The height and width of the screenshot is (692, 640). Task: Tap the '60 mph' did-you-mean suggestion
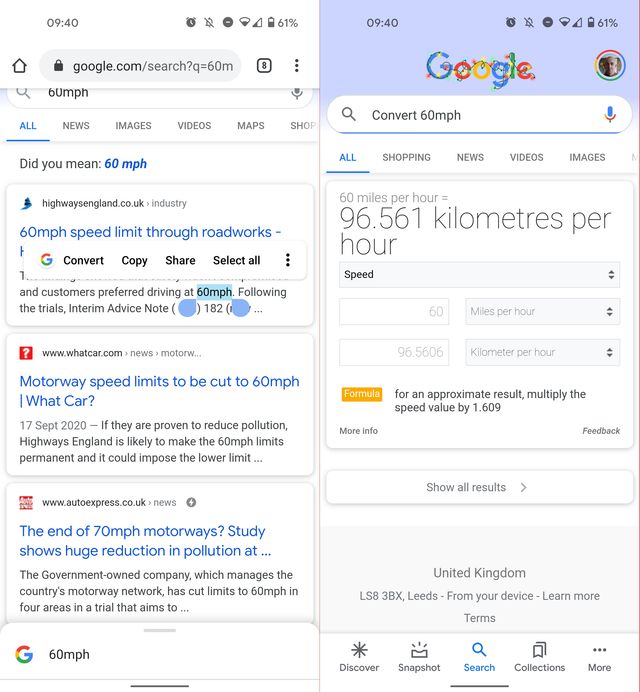[125, 164]
